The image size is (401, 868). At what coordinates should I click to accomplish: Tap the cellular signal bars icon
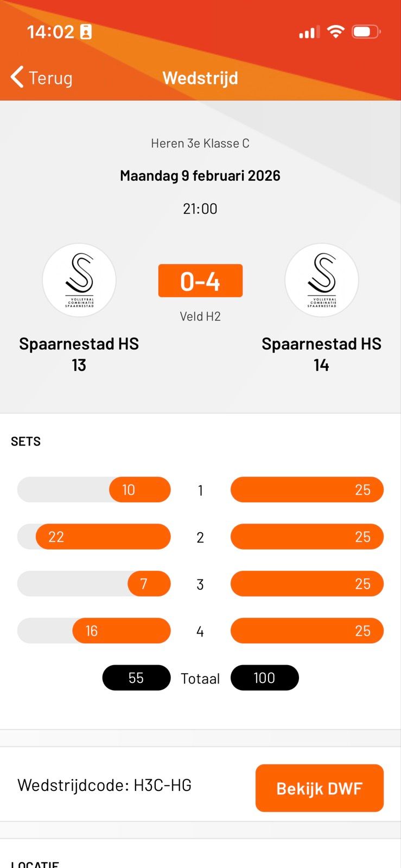pos(309,33)
